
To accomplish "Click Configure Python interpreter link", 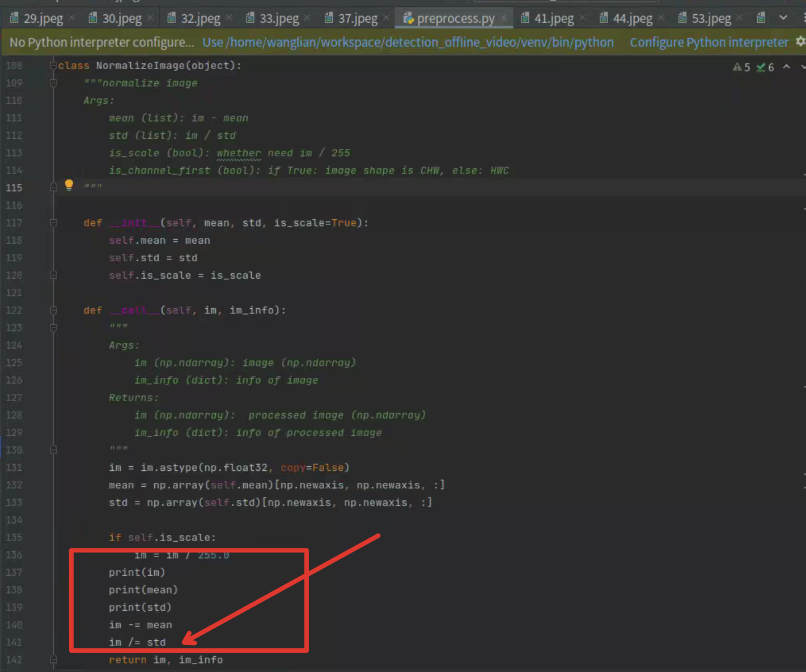I will click(x=709, y=42).
